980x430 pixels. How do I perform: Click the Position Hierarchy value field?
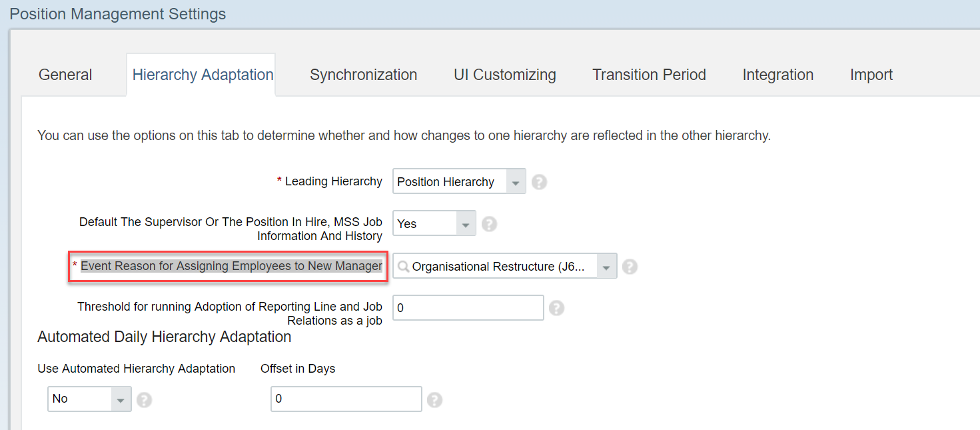click(450, 182)
